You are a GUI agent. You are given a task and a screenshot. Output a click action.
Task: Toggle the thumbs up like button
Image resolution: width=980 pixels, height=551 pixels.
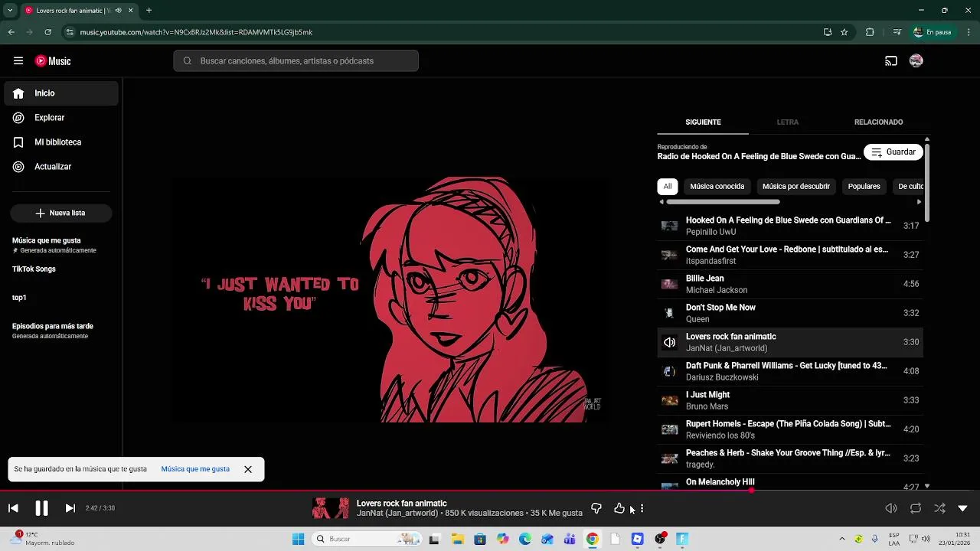619,508
